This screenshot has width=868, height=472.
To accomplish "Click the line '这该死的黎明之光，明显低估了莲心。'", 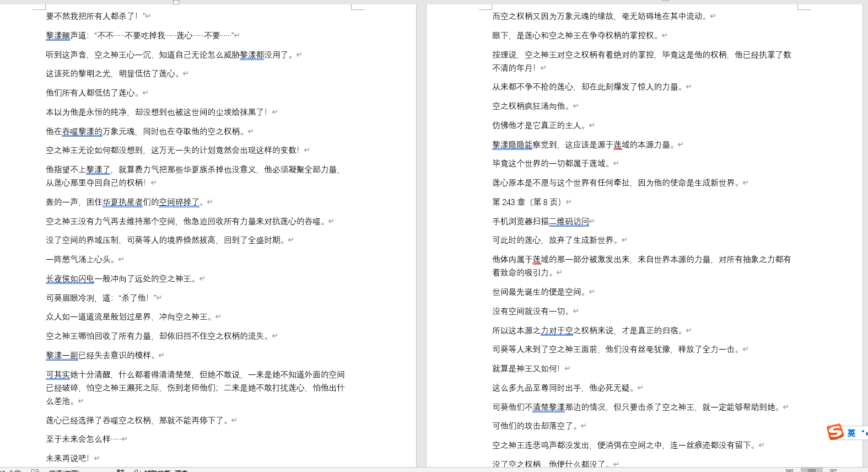I will pyautogui.click(x=114, y=73).
